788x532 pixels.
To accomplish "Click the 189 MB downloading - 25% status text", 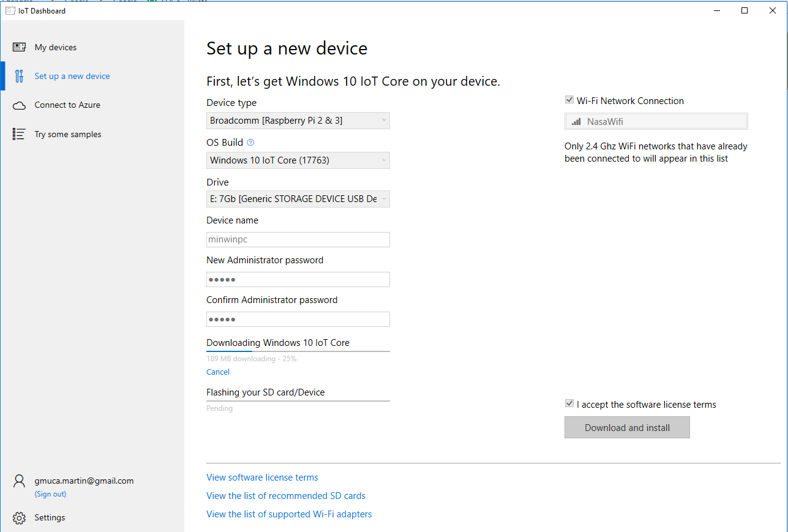I will coord(252,359).
